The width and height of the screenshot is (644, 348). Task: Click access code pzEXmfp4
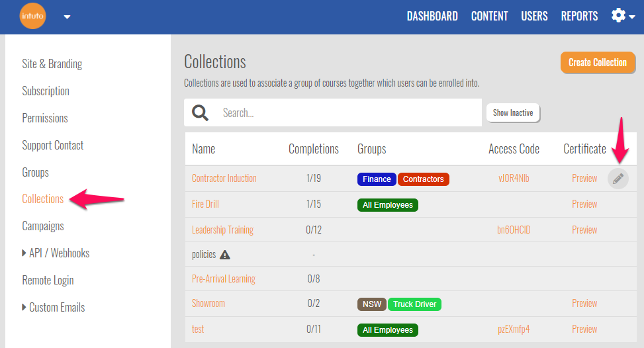[x=514, y=329]
